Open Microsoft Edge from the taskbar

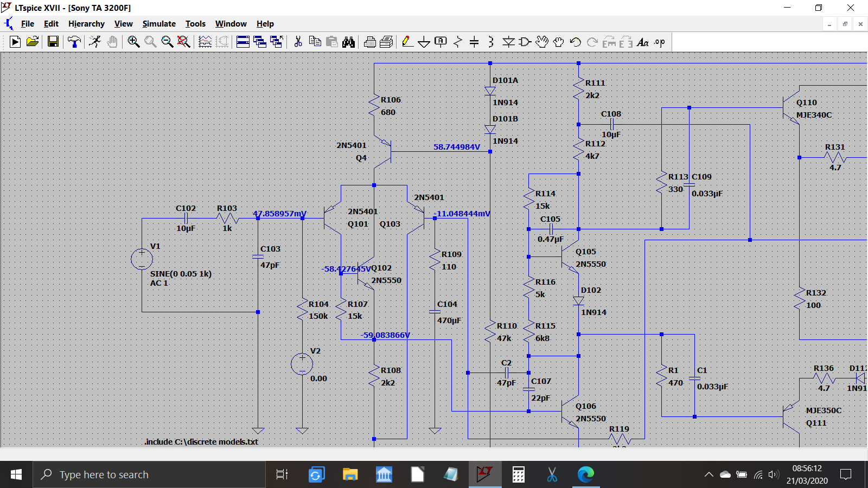(586, 474)
